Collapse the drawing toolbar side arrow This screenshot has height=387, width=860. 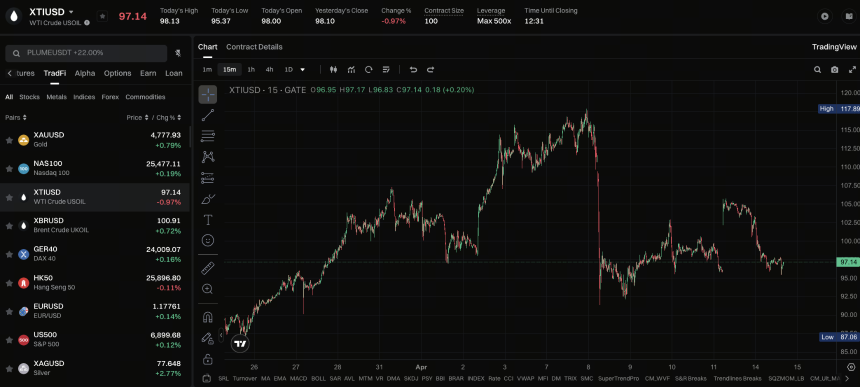pos(221,335)
